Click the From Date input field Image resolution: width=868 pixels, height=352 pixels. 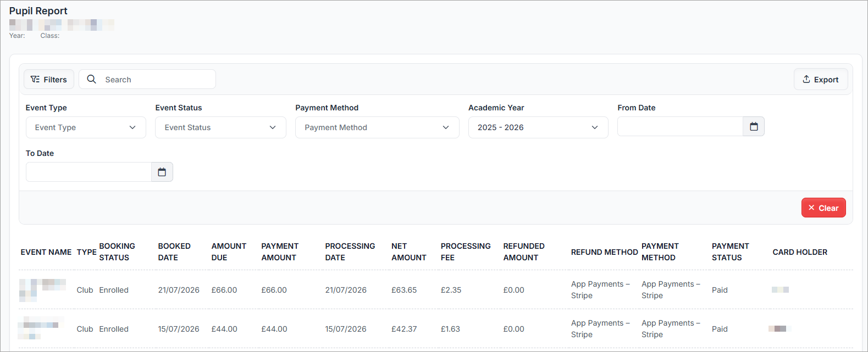point(680,126)
